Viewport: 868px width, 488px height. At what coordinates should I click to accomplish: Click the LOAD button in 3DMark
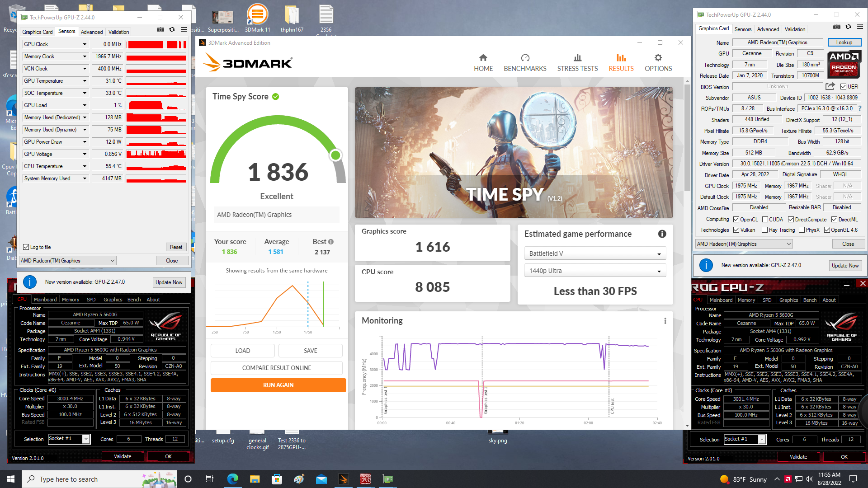click(x=243, y=351)
